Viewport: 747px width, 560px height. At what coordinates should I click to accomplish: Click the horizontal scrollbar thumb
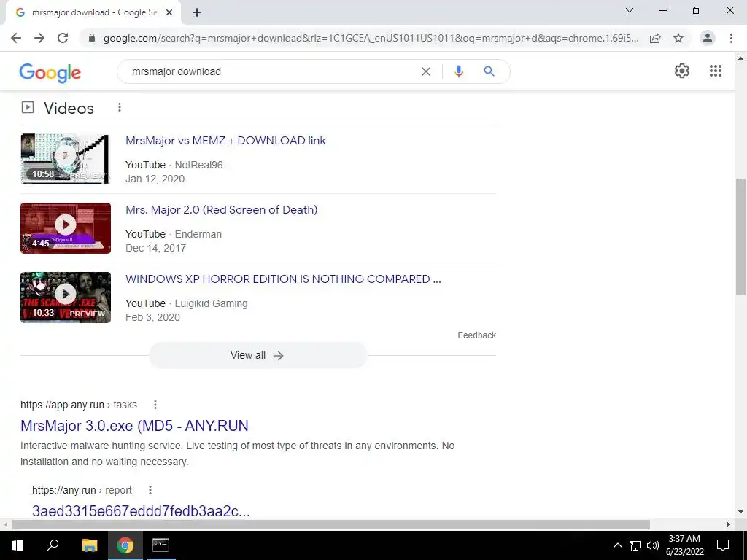point(331,524)
